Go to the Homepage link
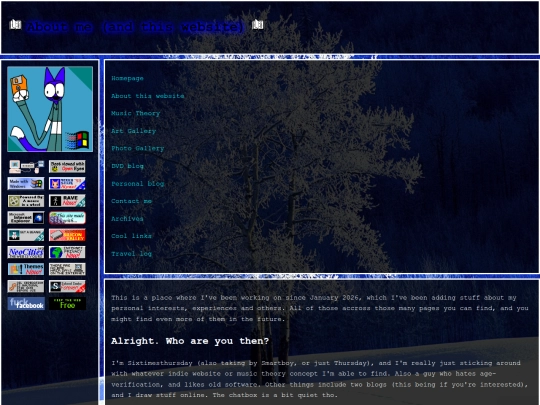This screenshot has height=405, width=540. [127, 79]
